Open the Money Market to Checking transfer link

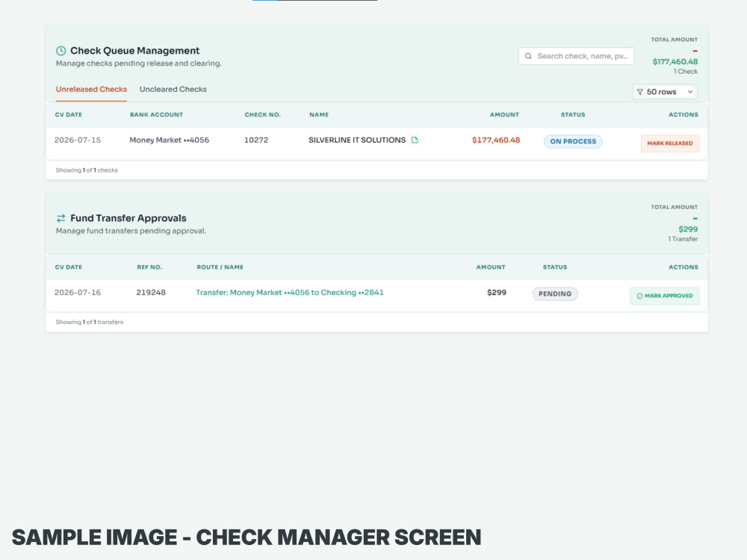click(x=290, y=293)
